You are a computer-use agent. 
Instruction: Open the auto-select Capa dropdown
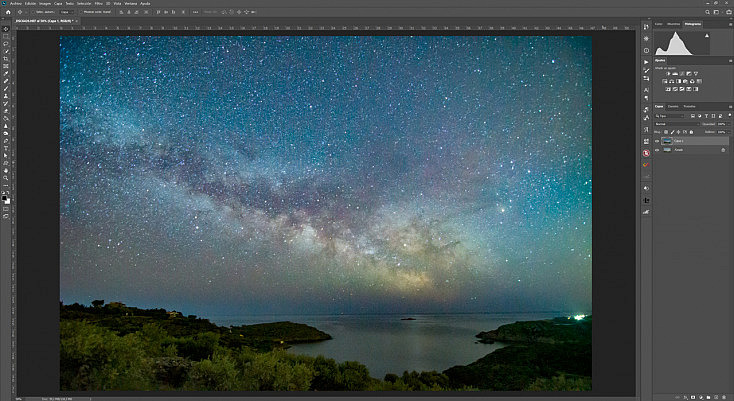(66, 12)
